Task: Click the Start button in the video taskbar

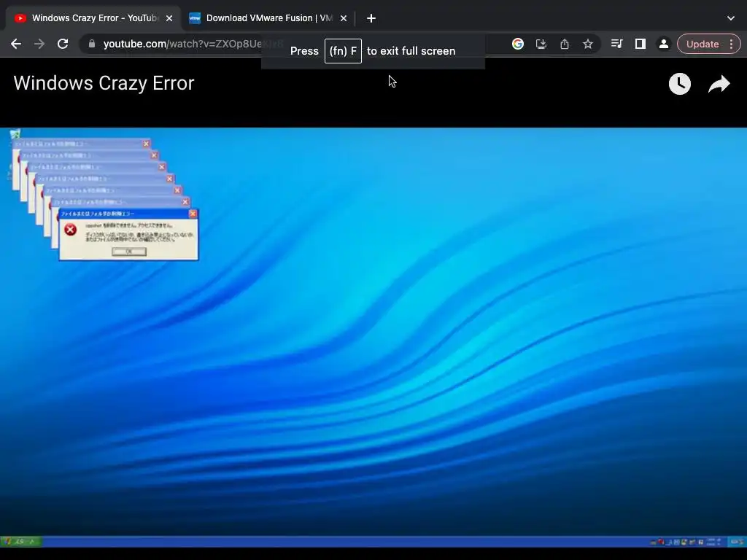Action: 21,541
